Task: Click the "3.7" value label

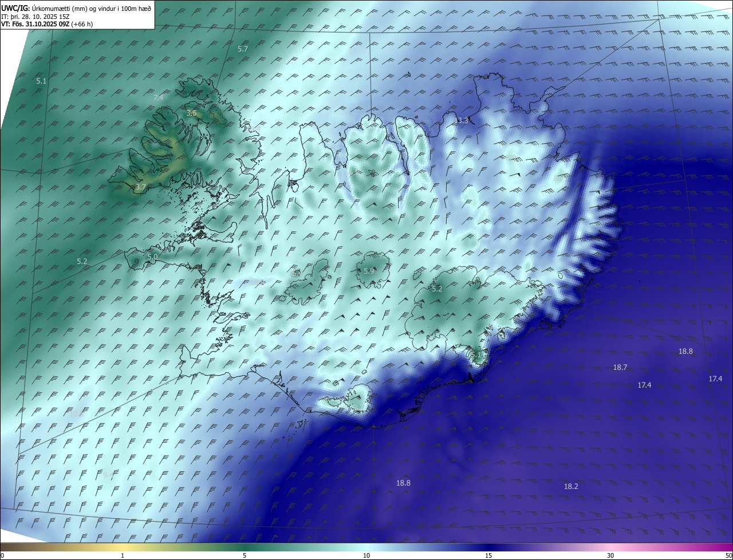Action: [141, 187]
